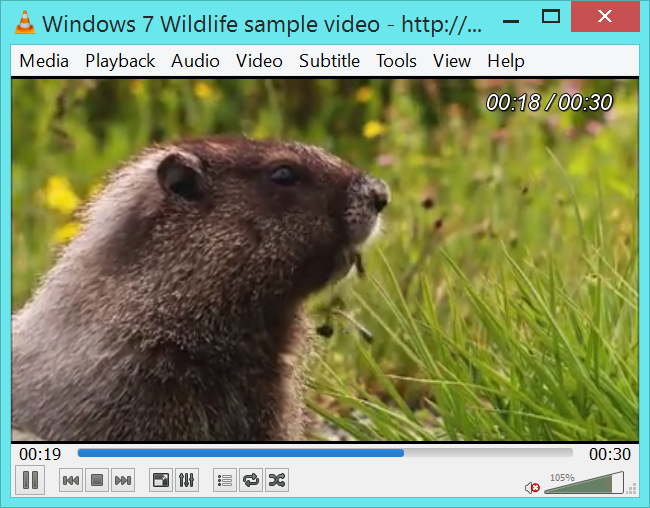Image resolution: width=650 pixels, height=508 pixels.
Task: Open extended settings and effects
Action: [187, 481]
